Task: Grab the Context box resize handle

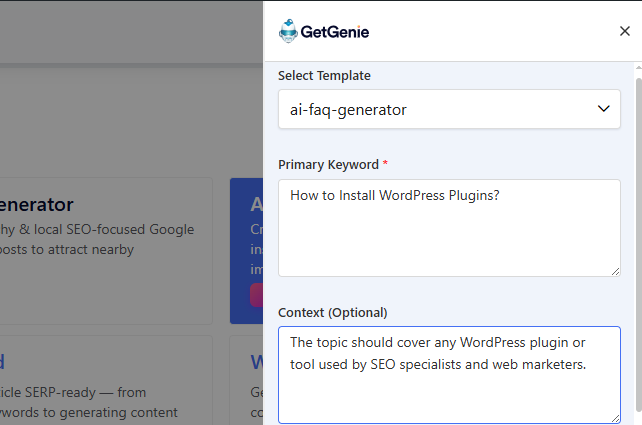Action: pos(614,417)
